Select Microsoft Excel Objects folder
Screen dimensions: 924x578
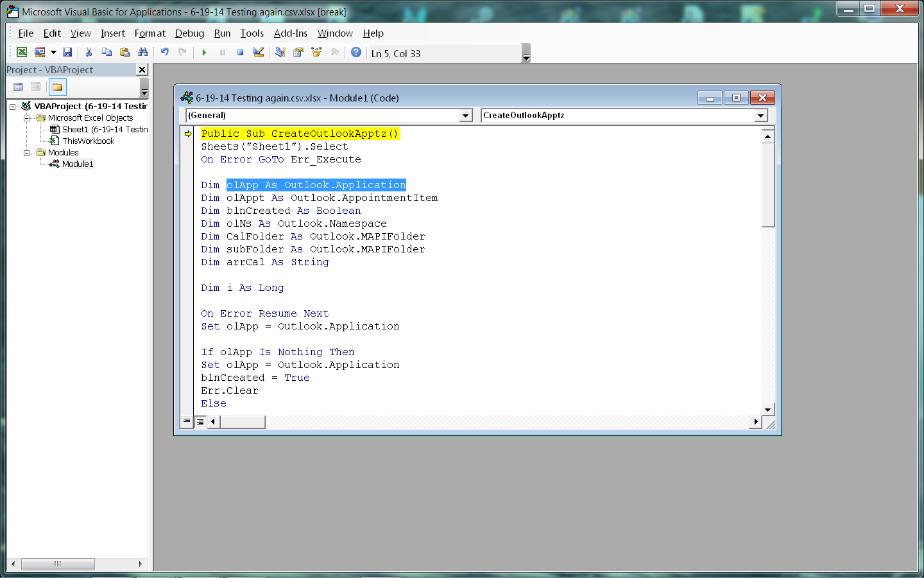[x=90, y=118]
